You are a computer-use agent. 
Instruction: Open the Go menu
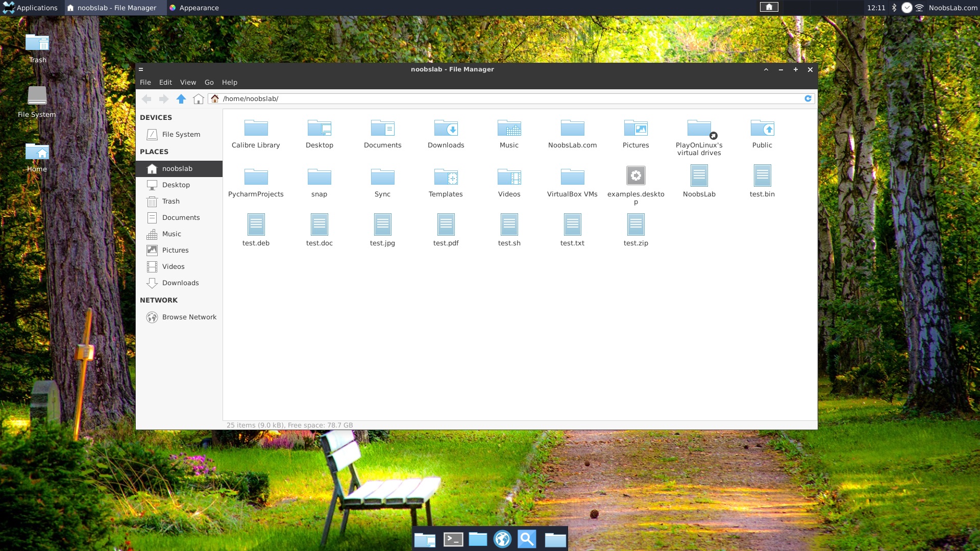209,82
